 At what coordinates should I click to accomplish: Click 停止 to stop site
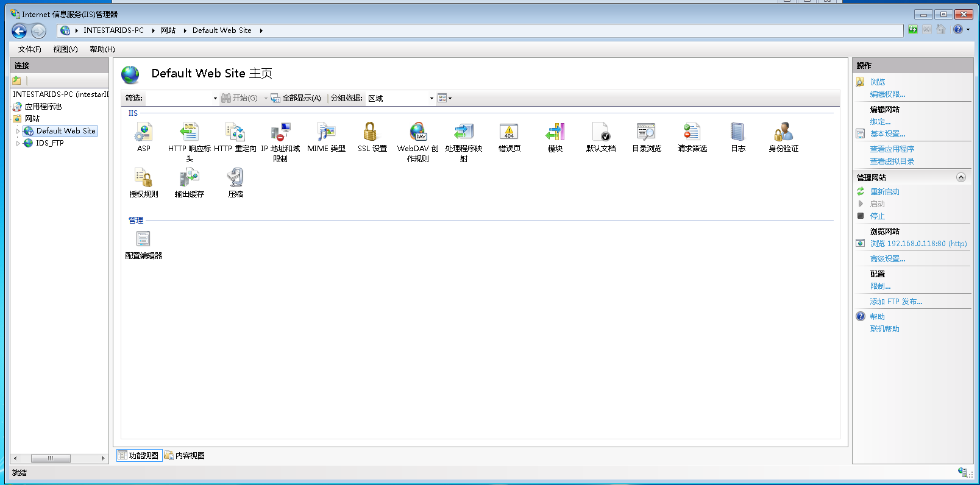coord(877,216)
